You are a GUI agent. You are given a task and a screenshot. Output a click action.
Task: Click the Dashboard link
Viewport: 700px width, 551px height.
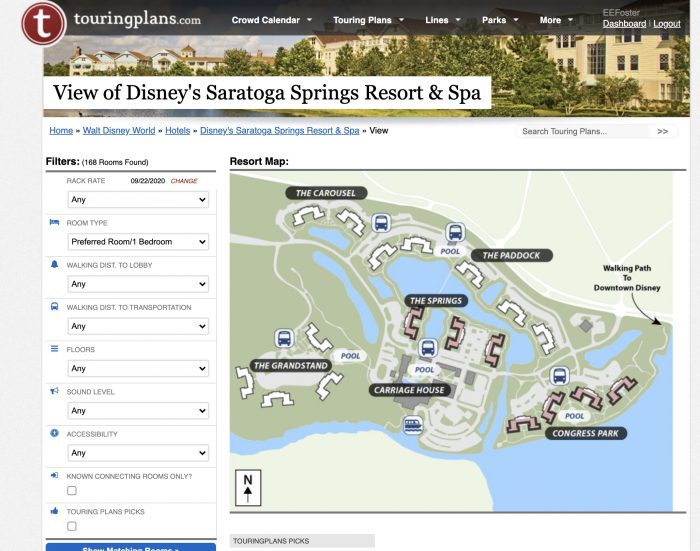point(624,24)
